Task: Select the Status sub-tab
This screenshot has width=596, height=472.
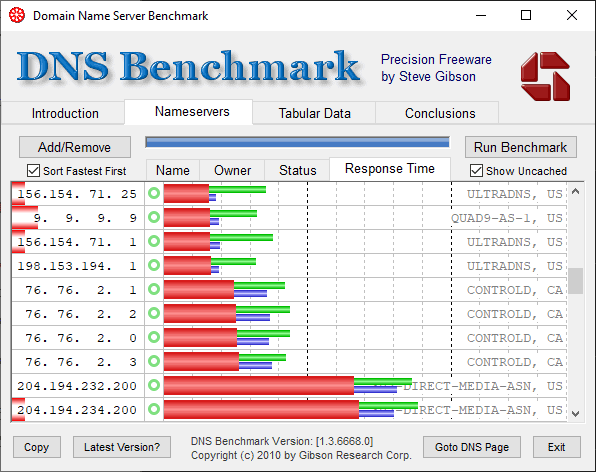Action: click(297, 170)
